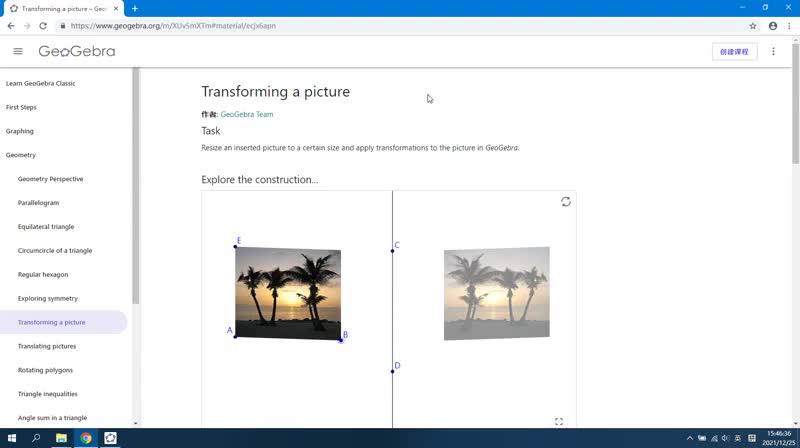Image resolution: width=800 pixels, height=448 pixels.
Task: Collapse the Geometry chapter
Action: pos(21,155)
